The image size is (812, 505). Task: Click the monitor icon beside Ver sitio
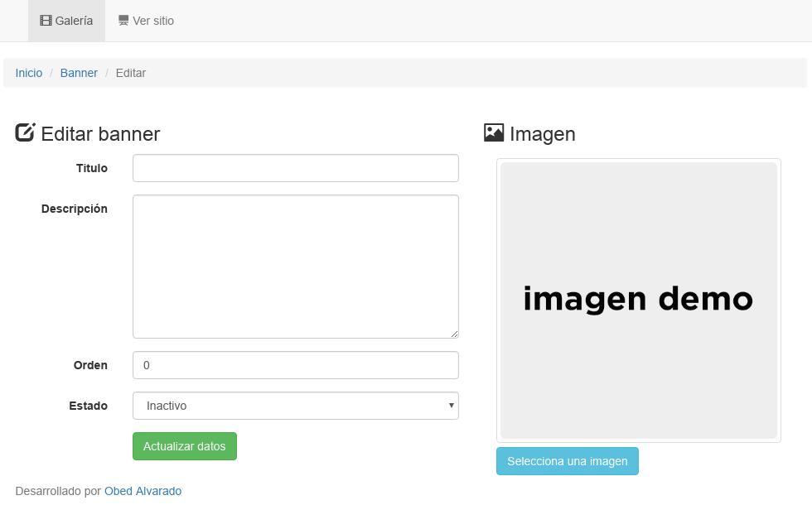click(123, 21)
